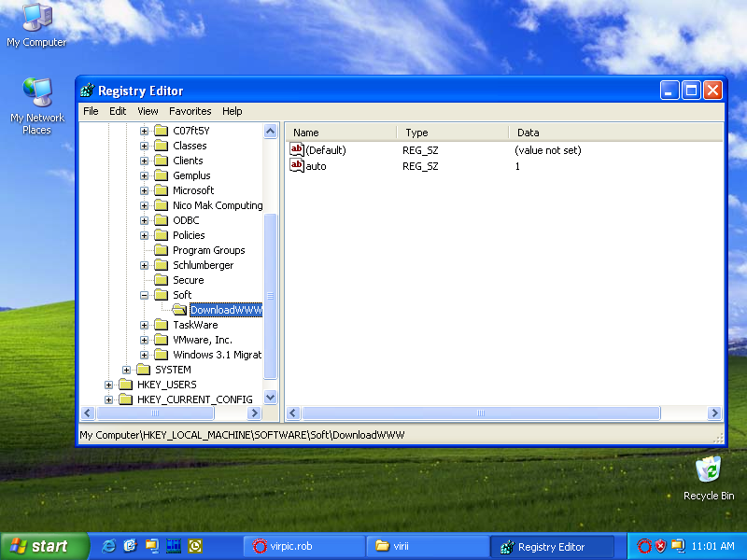Switch to virii folder taskbar window
This screenshot has width=747, height=560.
pos(428,546)
